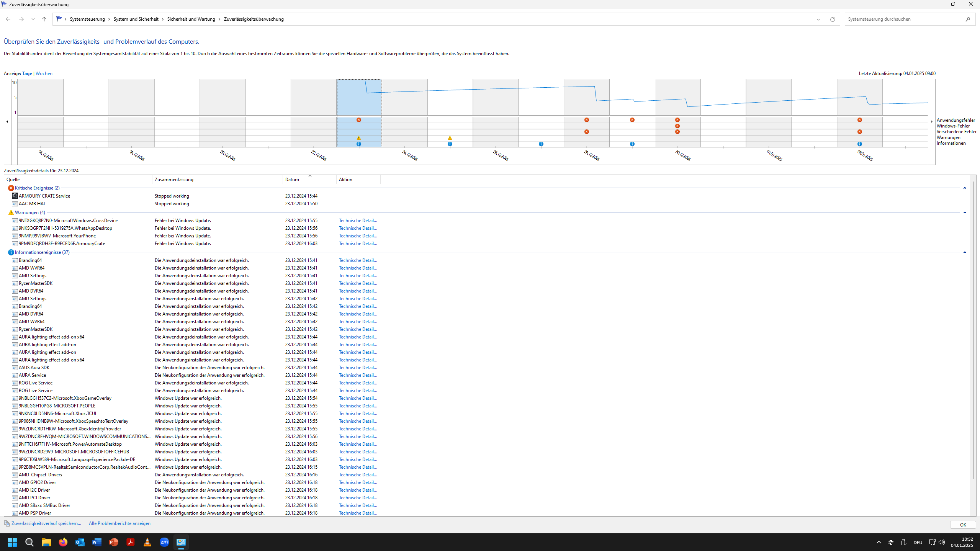Click the volume icon in the system tray

[x=941, y=542]
